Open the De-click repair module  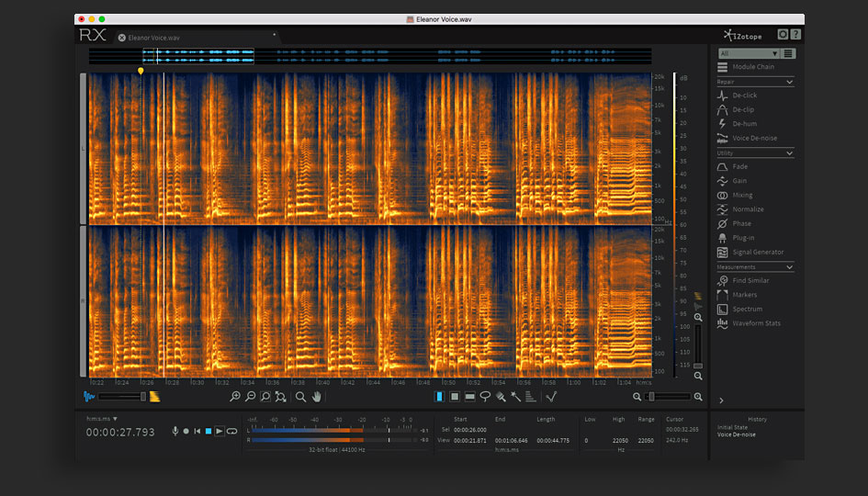[744, 96]
